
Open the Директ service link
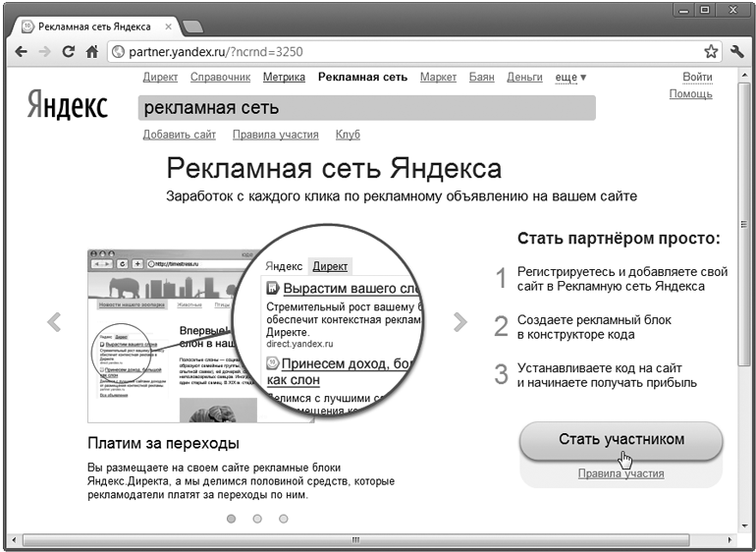click(x=160, y=77)
